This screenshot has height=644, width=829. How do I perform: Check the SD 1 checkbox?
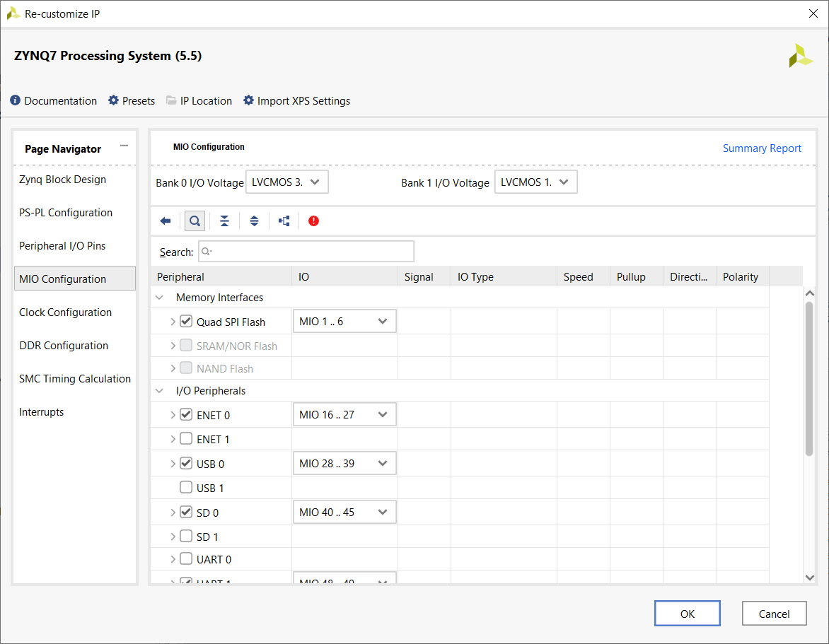click(186, 537)
